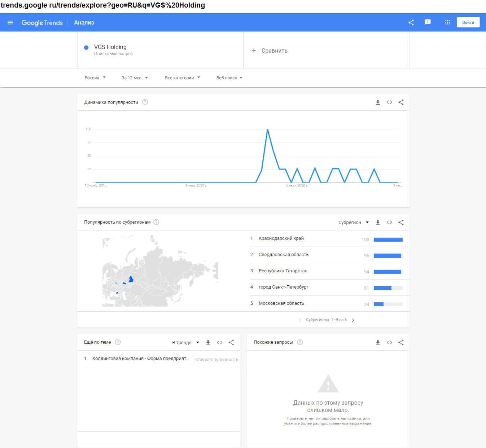
Task: Open the Все категории dropdown
Action: (x=182, y=78)
